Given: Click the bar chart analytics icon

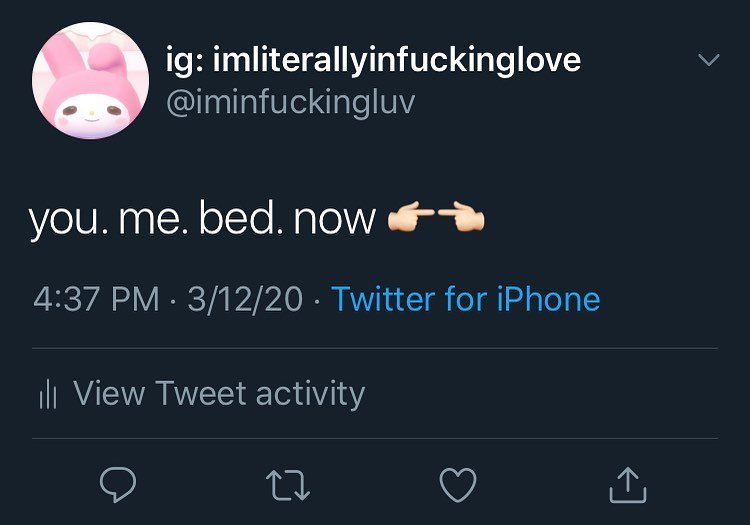Looking at the screenshot, I should 47,394.
